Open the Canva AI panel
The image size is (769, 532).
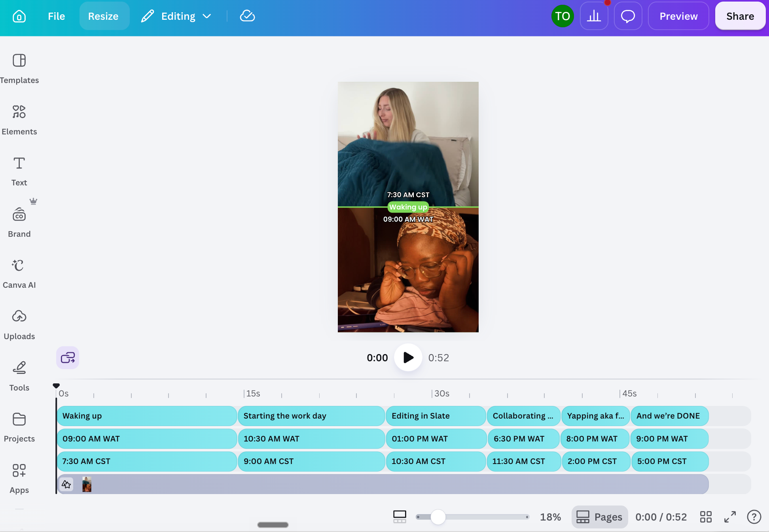[x=19, y=274]
